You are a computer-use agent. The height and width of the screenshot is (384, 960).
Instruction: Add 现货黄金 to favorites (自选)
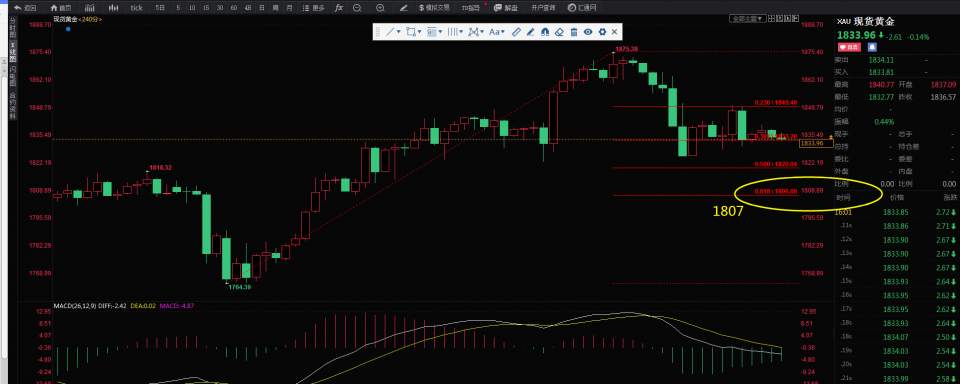pos(849,47)
